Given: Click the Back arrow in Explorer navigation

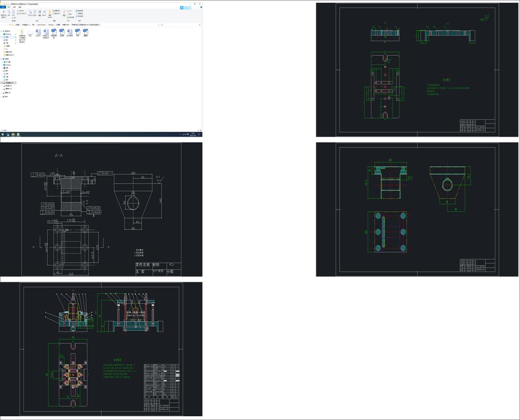Looking at the screenshot, I should tap(2, 25).
